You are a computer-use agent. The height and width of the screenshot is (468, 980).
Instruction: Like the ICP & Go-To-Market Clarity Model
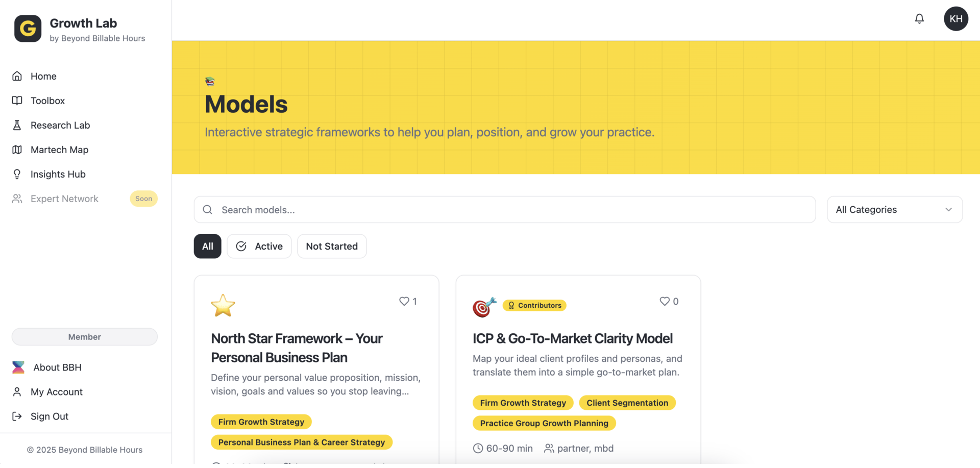664,301
